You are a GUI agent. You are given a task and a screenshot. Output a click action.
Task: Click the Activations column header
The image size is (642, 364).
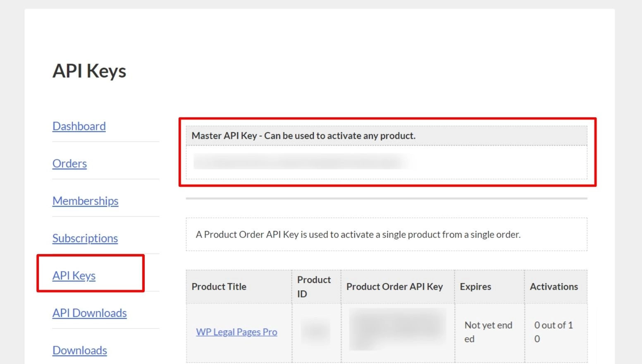click(x=554, y=286)
